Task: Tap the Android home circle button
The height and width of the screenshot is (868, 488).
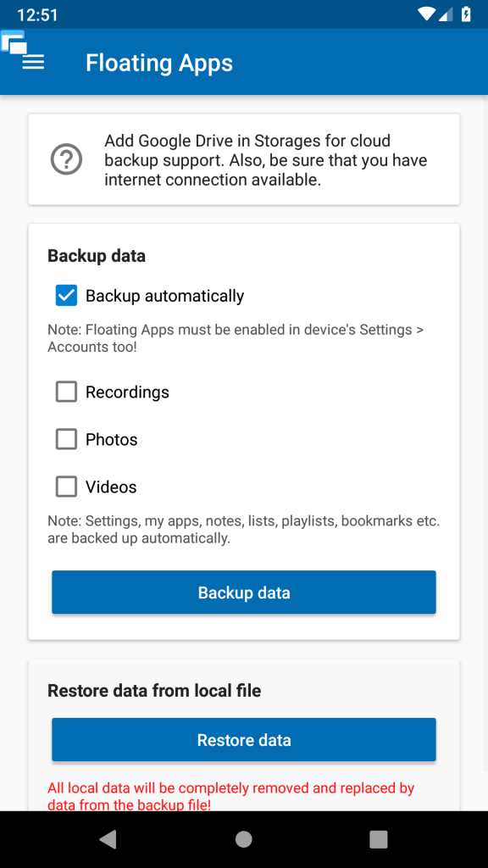Action: tap(243, 839)
